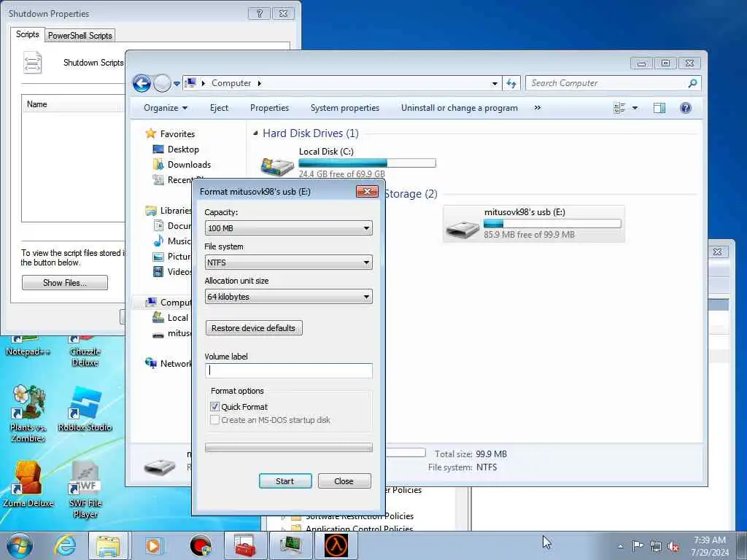Click Uninstall or change a program
Screen dimensions: 747x560
click(460, 108)
